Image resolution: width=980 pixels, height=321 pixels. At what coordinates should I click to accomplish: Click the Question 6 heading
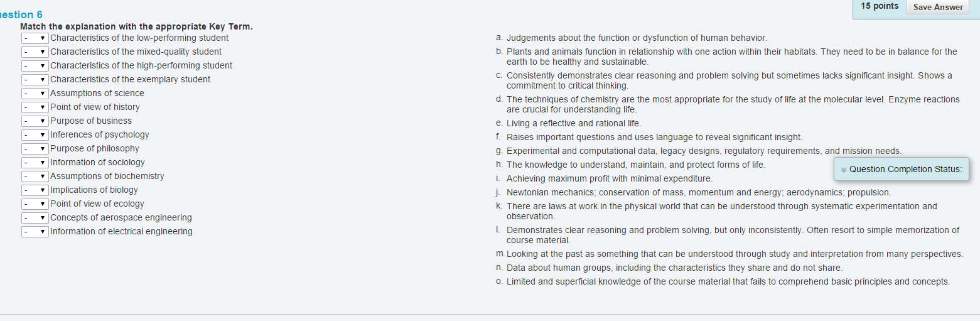(21, 14)
